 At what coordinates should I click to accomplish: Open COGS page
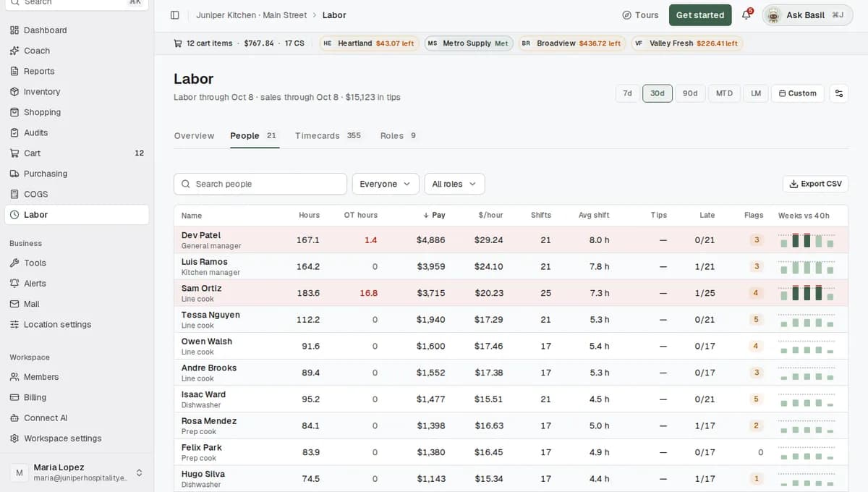(x=77, y=194)
